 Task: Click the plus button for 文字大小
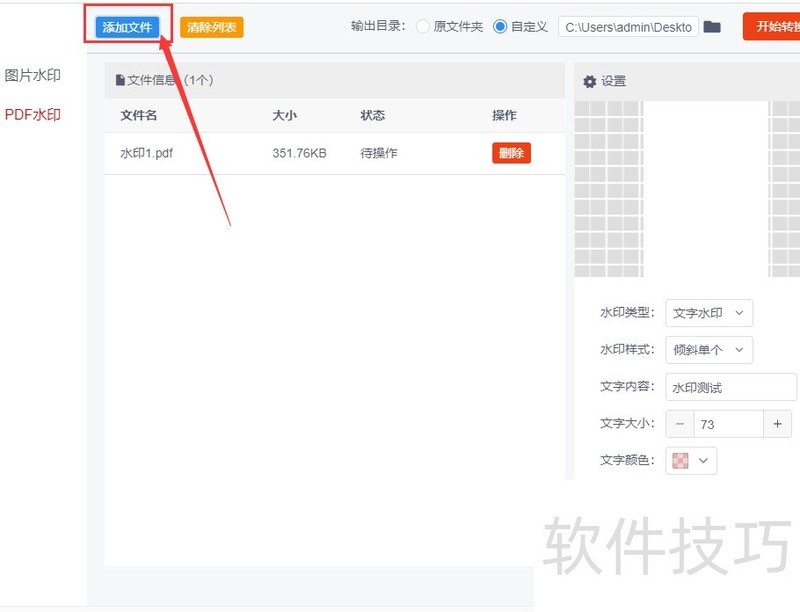pyautogui.click(x=777, y=424)
